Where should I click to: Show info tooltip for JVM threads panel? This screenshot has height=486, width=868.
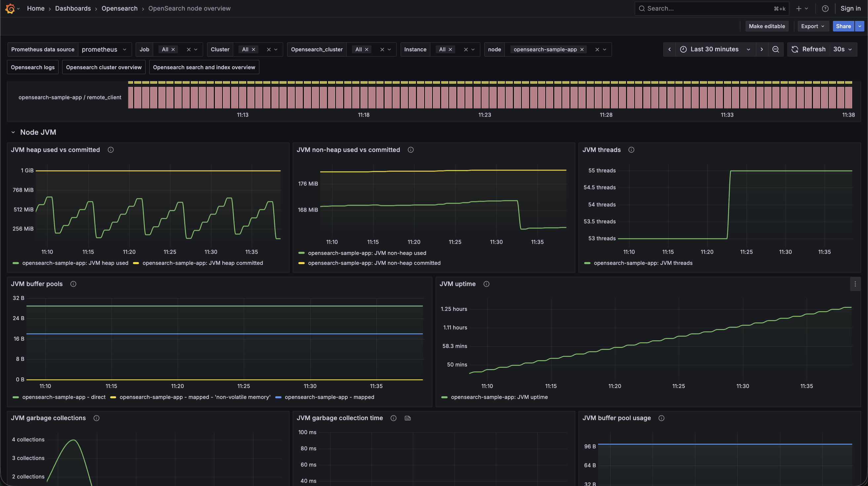tap(631, 150)
